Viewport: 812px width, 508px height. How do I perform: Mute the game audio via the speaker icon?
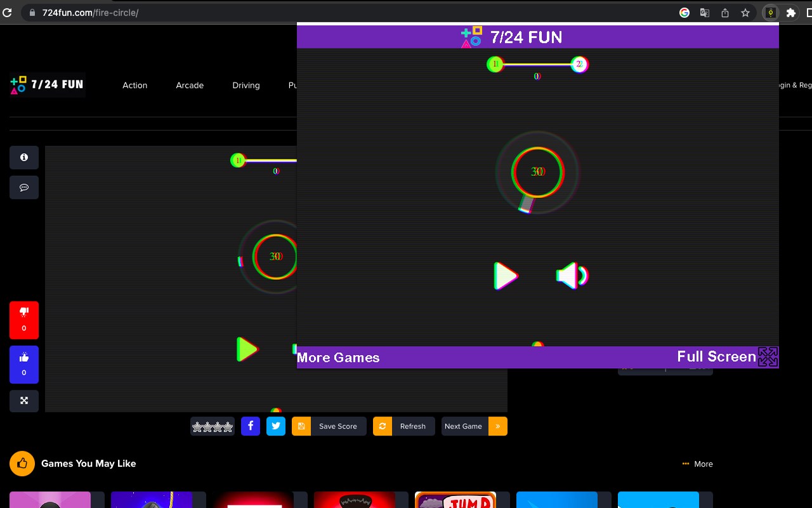pyautogui.click(x=570, y=275)
